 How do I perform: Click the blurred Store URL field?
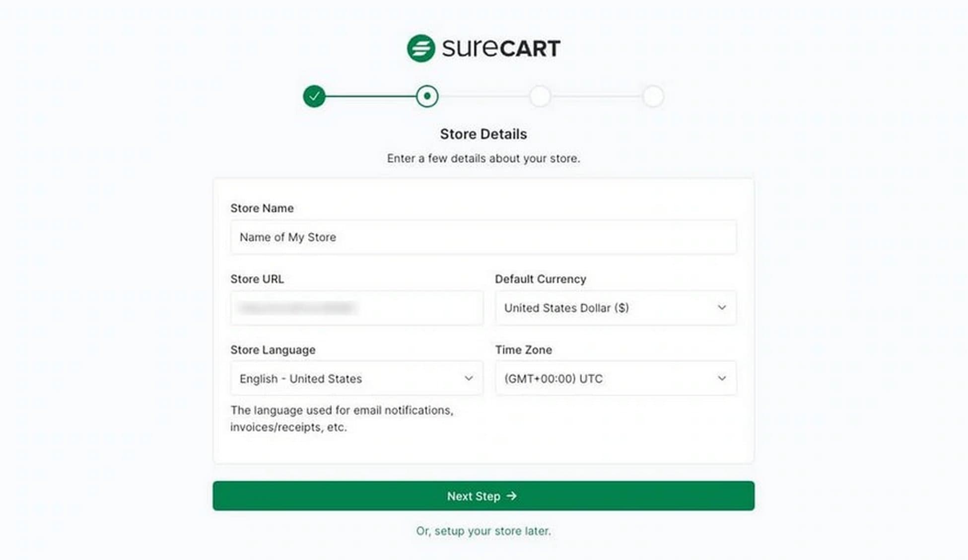tap(356, 308)
